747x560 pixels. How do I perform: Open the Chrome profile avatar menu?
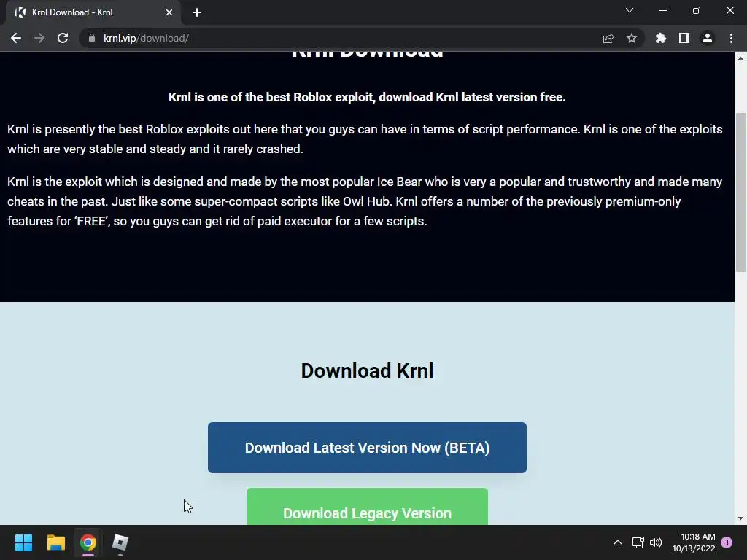[x=708, y=38]
